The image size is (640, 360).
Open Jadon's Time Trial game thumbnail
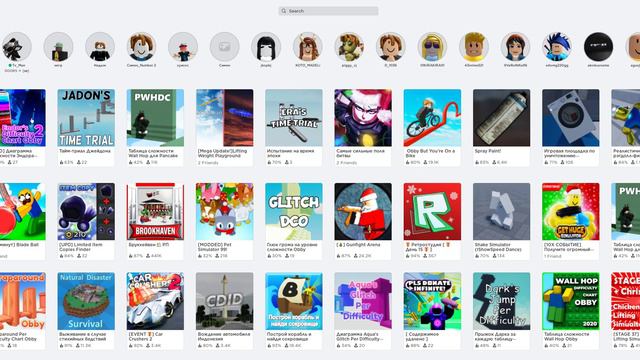coord(86,118)
